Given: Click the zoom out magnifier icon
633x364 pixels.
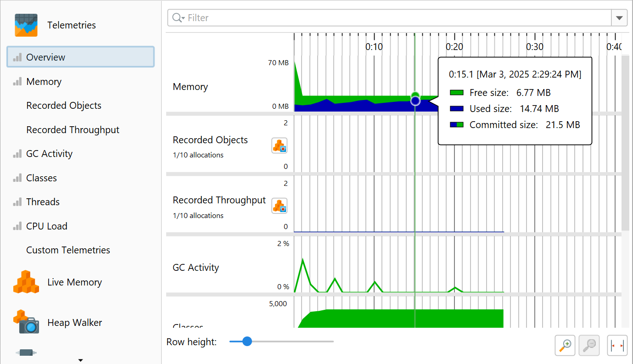Looking at the screenshot, I should point(589,345).
